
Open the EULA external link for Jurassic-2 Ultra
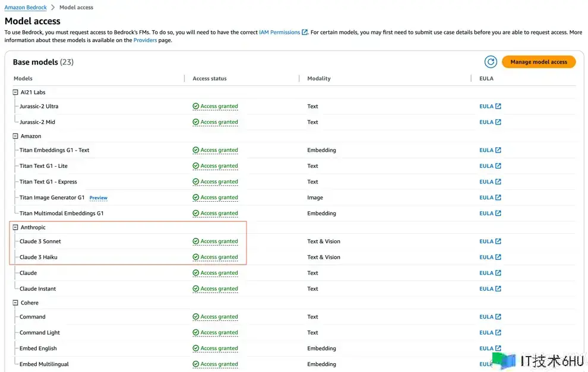[x=490, y=107]
